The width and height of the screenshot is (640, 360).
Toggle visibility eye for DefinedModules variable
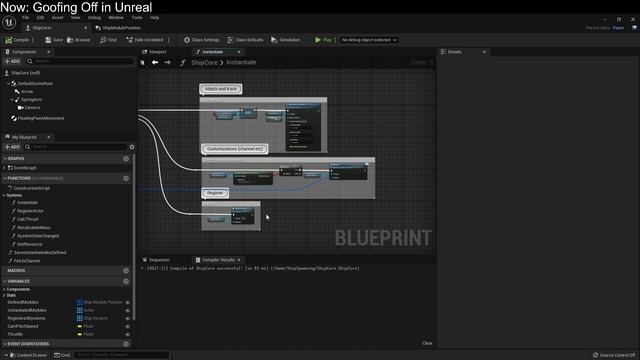pyautogui.click(x=128, y=302)
